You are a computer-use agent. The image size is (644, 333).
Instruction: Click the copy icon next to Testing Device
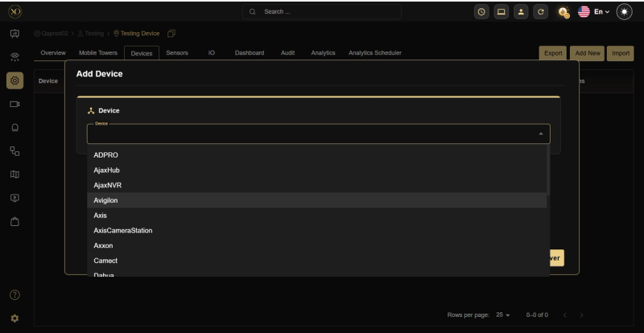coord(171,33)
